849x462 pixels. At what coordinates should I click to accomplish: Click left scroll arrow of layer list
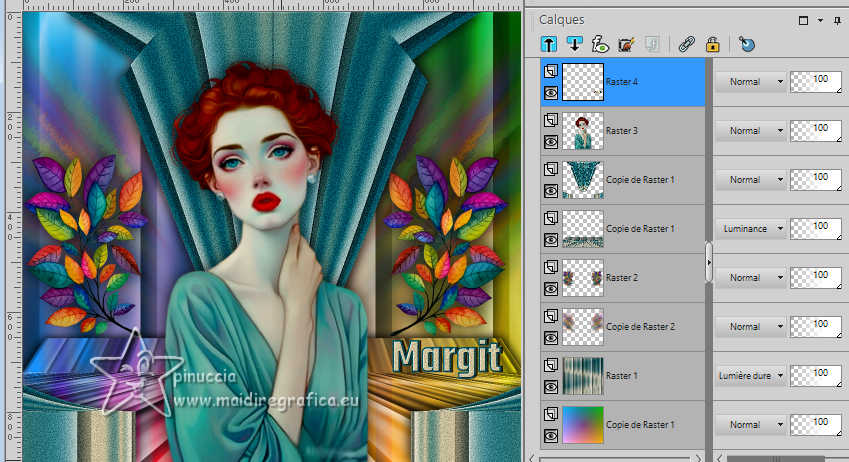click(x=533, y=458)
